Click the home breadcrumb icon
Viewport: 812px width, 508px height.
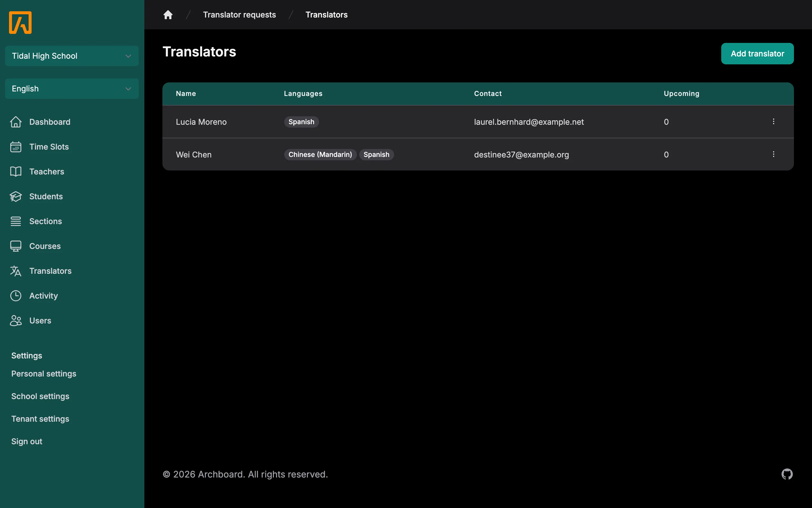pyautogui.click(x=168, y=15)
